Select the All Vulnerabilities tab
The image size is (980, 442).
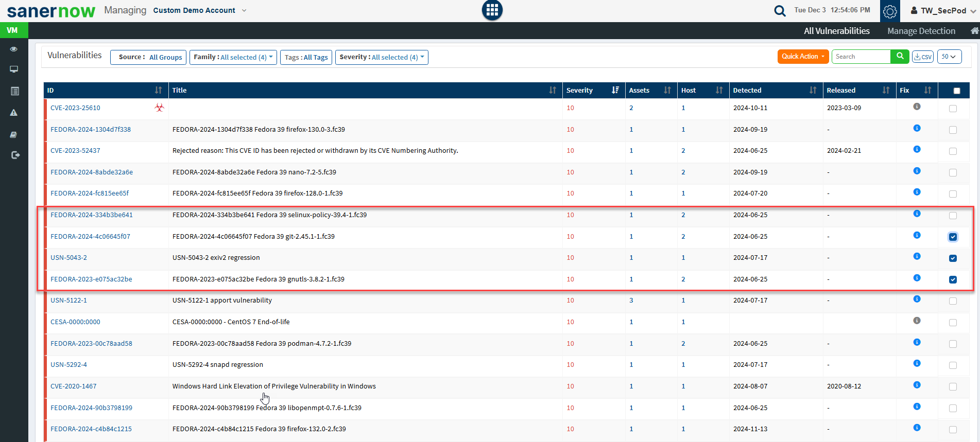coord(836,31)
